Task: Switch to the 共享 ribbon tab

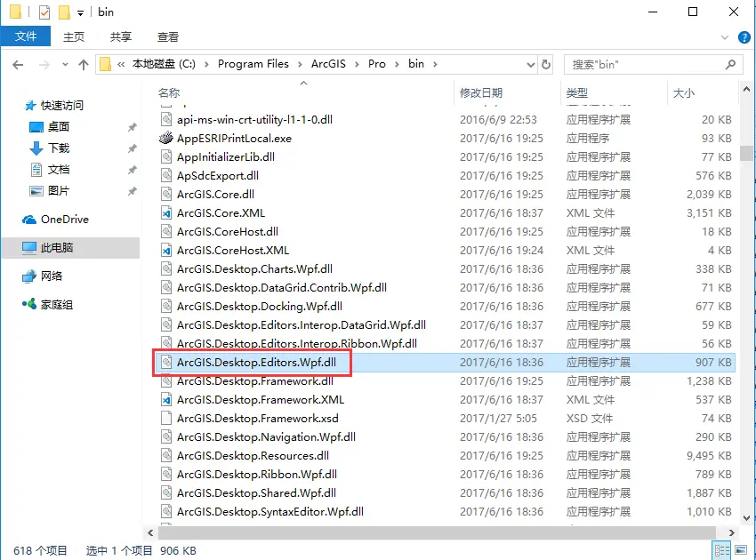Action: click(x=121, y=36)
